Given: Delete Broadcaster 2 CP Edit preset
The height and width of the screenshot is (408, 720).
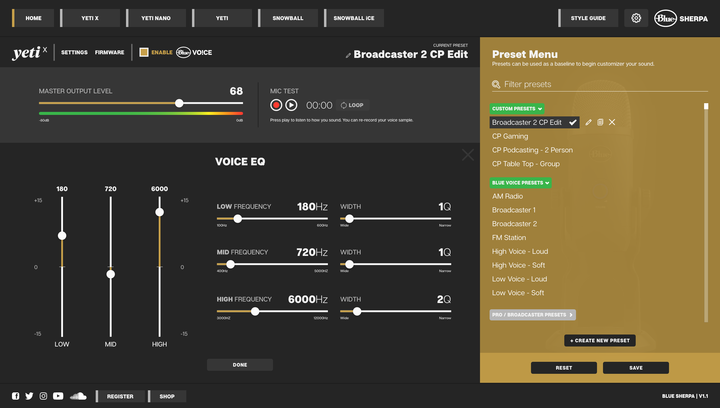Looking at the screenshot, I should [612, 122].
